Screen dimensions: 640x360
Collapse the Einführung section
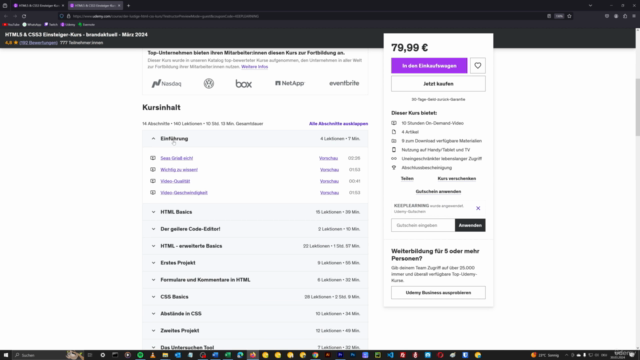[255, 139]
